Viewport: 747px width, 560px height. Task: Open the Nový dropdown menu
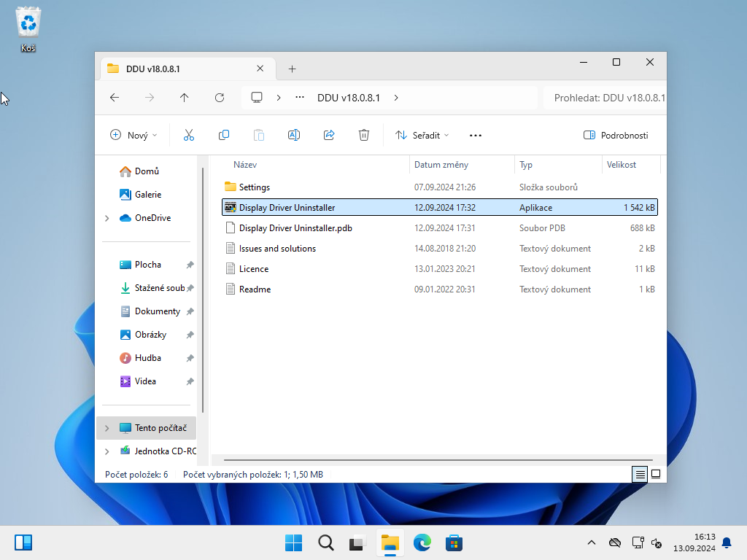point(133,135)
